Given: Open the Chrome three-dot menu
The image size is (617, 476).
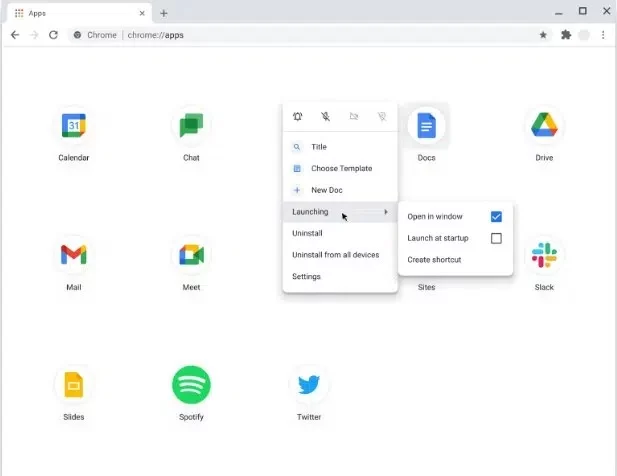Looking at the screenshot, I should tap(603, 34).
